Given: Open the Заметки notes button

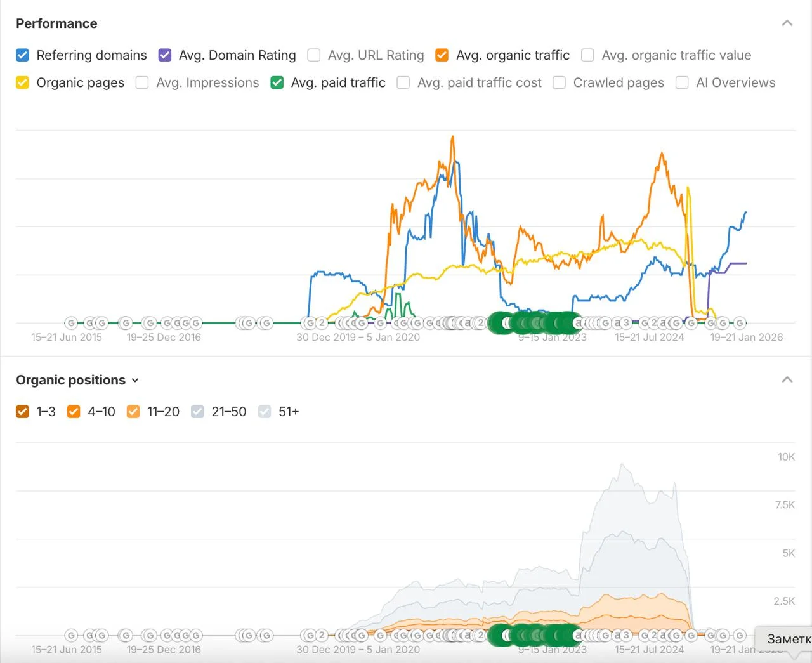Looking at the screenshot, I should [785, 639].
